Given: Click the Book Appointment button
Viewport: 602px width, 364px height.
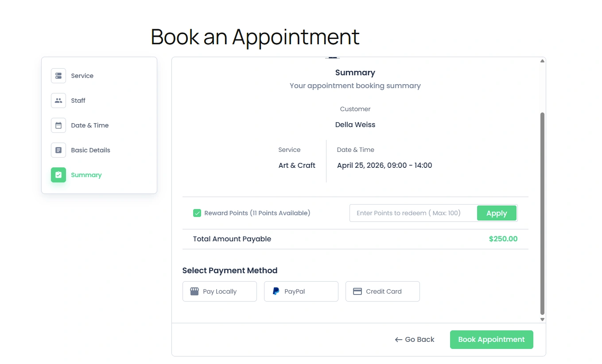Looking at the screenshot, I should 491,339.
